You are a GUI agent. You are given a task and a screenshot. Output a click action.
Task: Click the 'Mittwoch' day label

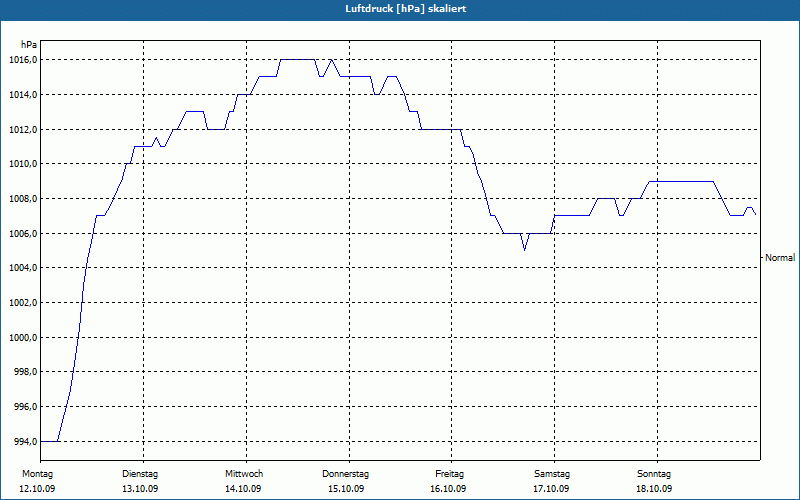tap(244, 474)
